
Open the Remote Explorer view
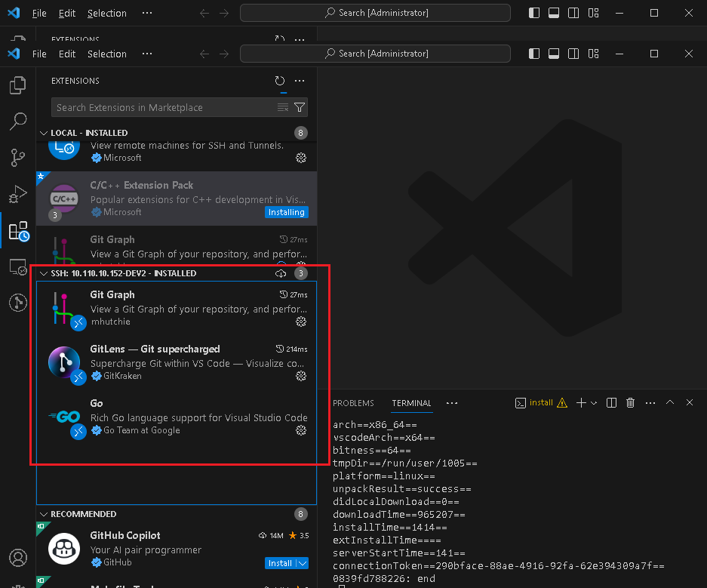[18, 266]
